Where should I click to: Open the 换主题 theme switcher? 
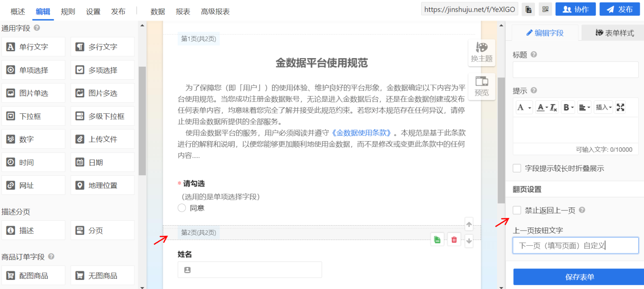pyautogui.click(x=481, y=53)
